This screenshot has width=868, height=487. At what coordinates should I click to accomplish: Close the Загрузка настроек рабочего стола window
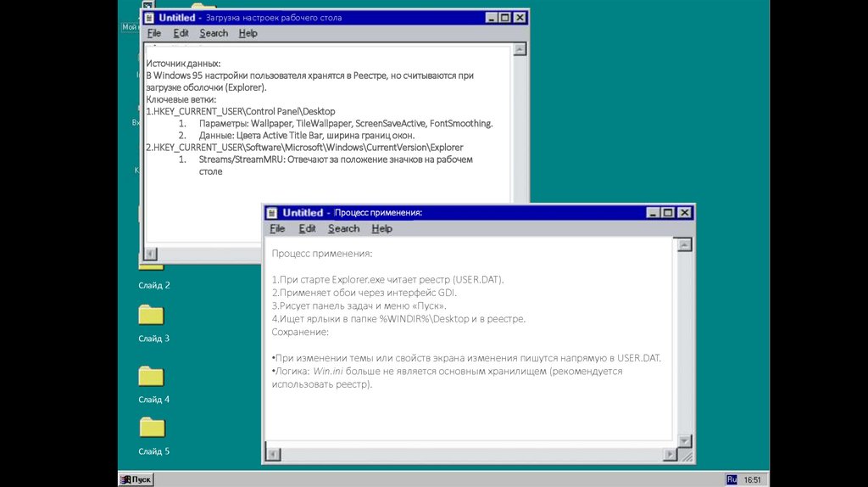point(520,18)
